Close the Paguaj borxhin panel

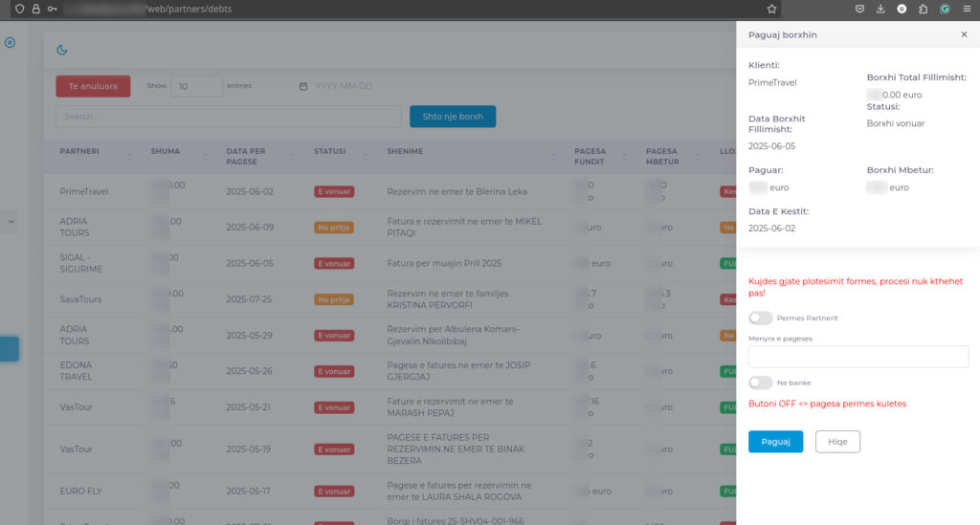964,34
